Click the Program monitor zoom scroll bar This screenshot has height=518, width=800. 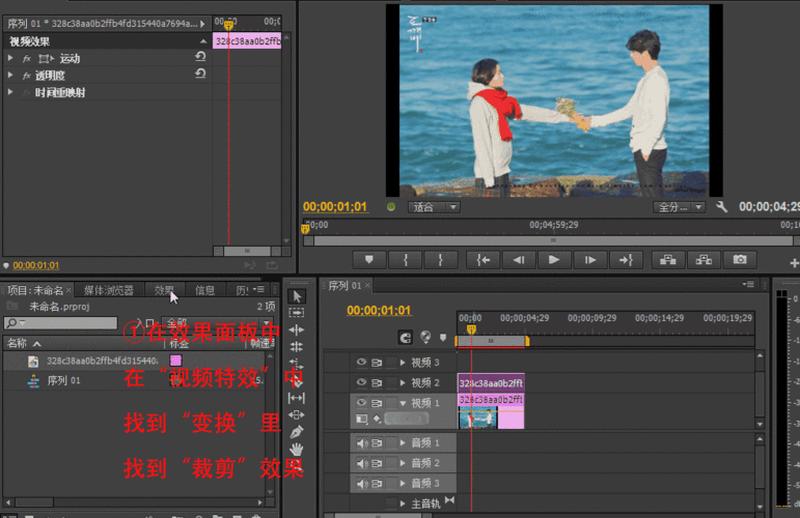554,240
